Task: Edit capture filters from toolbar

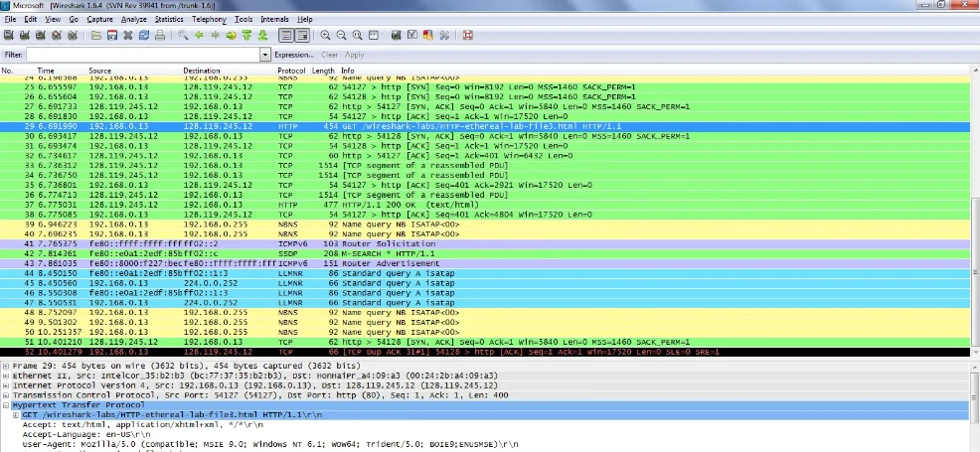Action: click(397, 36)
